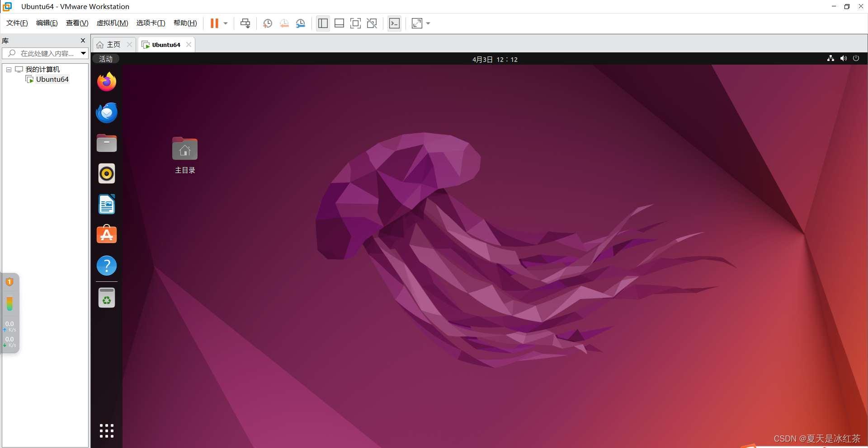868x448 pixels.
Task: Close the library panel
Action: (83, 41)
